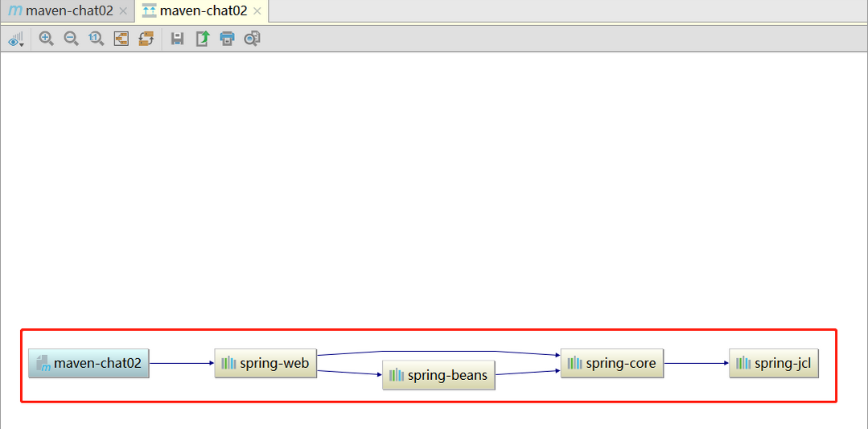Image resolution: width=868 pixels, height=429 pixels.
Task: Select the spring-jcl dependency node
Action: (774, 364)
